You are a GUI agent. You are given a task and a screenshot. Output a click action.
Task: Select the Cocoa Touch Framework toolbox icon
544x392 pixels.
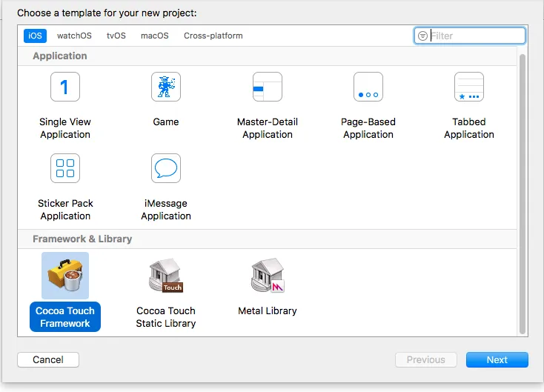point(65,276)
